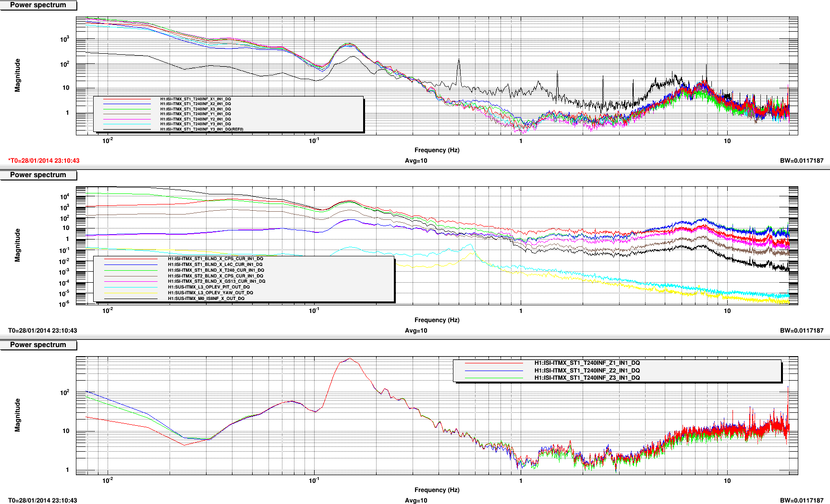Click the bottom plot's Power spectrum title

pos(38,345)
